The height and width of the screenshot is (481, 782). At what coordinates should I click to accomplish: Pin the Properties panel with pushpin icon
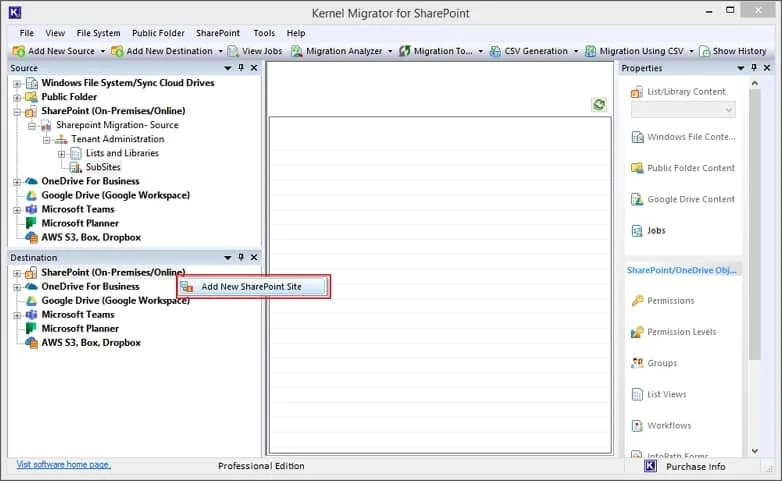pyautogui.click(x=754, y=67)
